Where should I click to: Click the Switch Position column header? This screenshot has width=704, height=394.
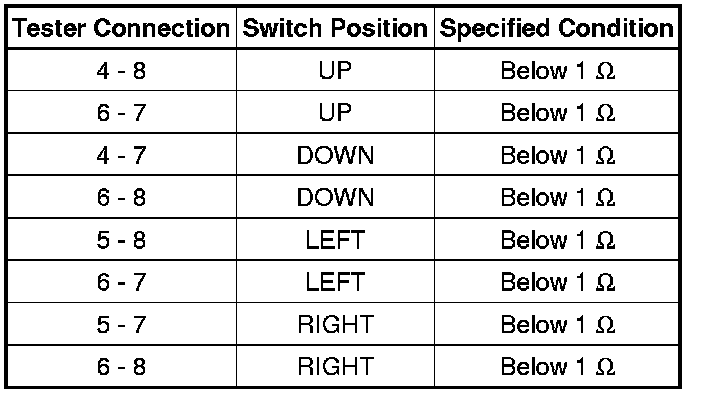(x=335, y=28)
